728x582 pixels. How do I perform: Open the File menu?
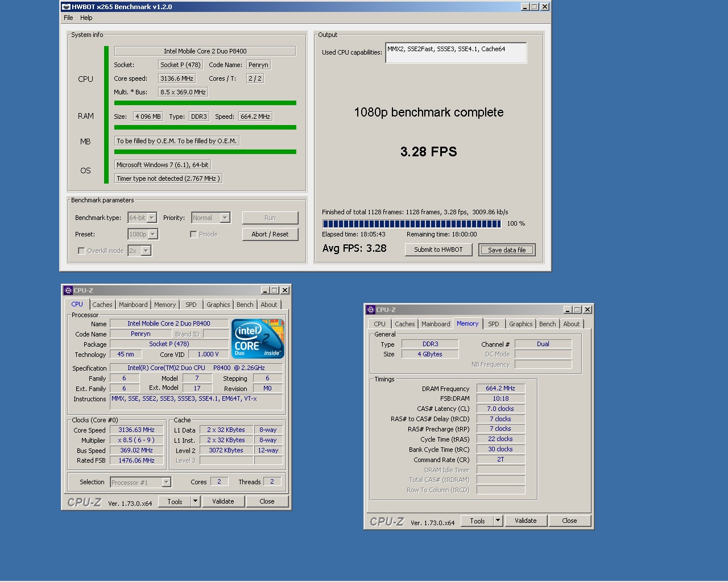68,18
